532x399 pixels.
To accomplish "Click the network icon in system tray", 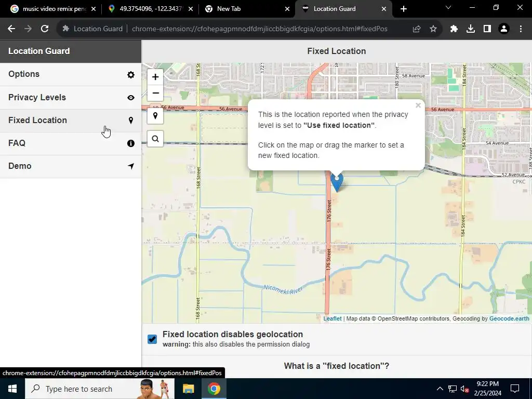I will pos(453,389).
